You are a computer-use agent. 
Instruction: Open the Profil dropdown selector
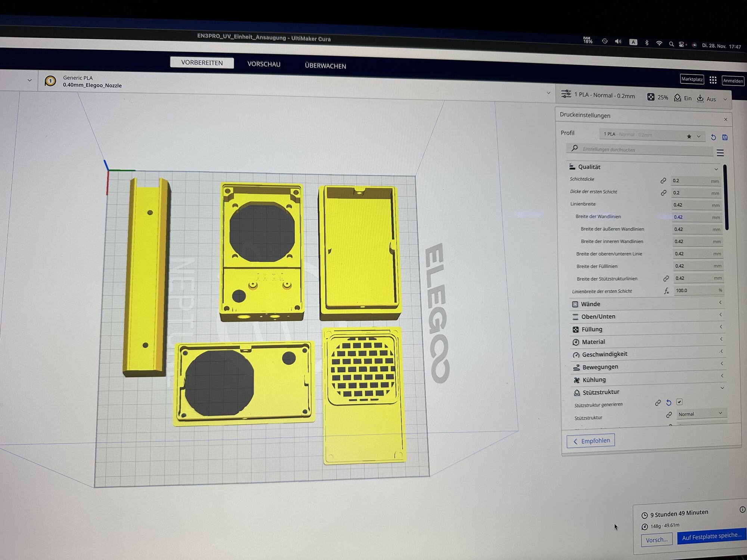[x=652, y=135]
